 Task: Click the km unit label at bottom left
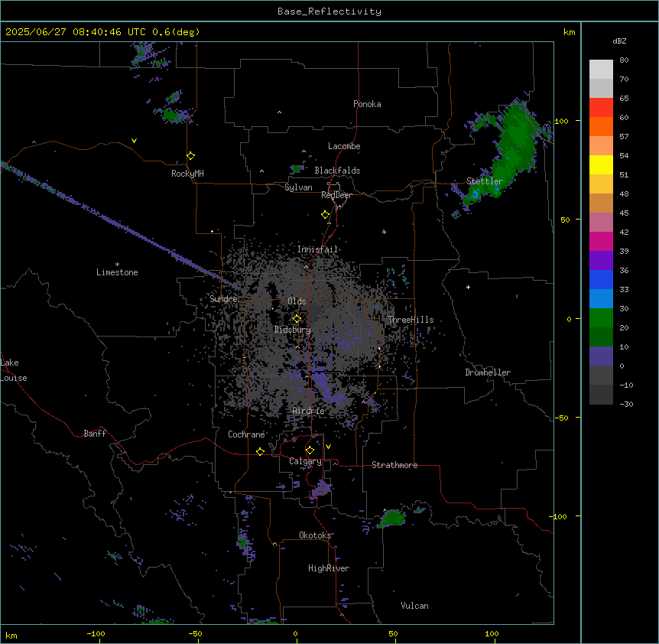click(11, 635)
